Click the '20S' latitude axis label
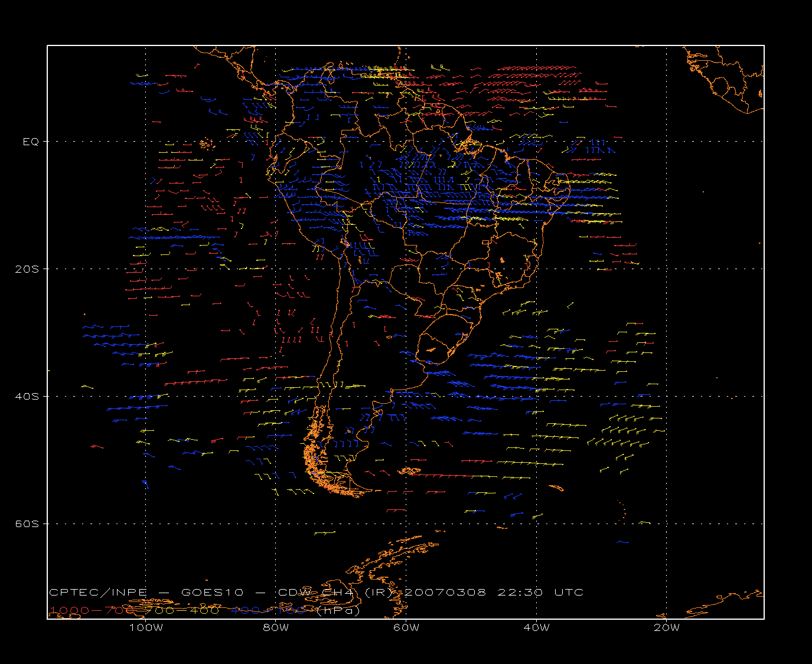 27,269
